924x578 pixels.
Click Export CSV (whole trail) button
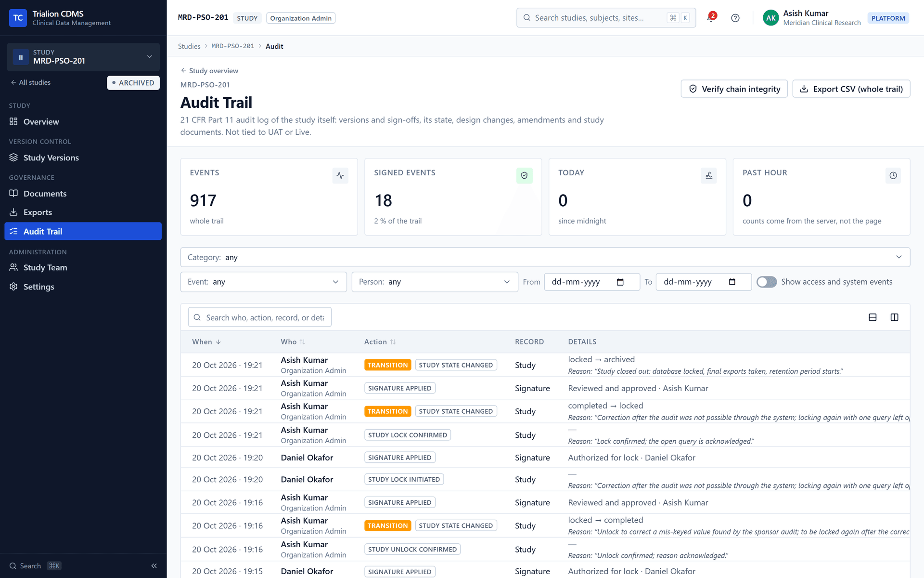pyautogui.click(x=851, y=89)
